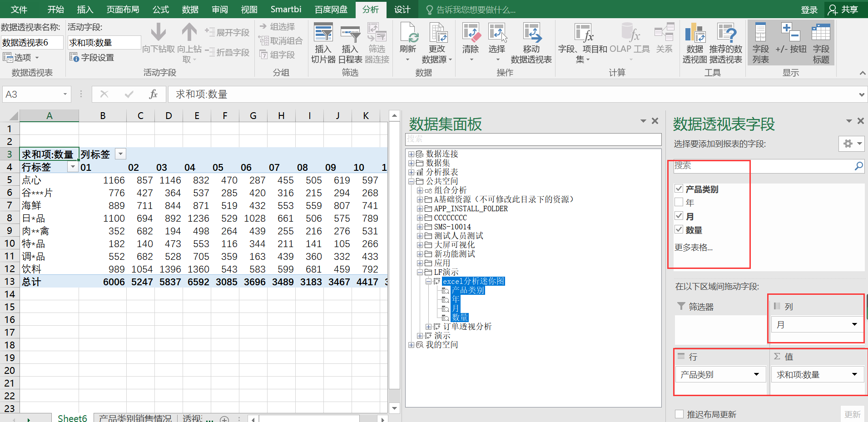Close the 数据透视表字段 pane
This screenshot has height=422, width=868.
click(861, 121)
